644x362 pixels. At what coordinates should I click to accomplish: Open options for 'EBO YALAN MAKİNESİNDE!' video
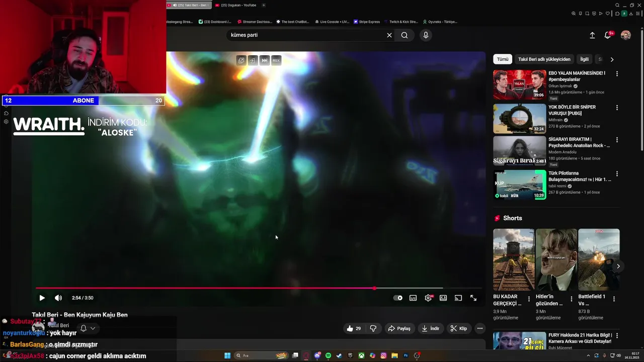pos(617,73)
